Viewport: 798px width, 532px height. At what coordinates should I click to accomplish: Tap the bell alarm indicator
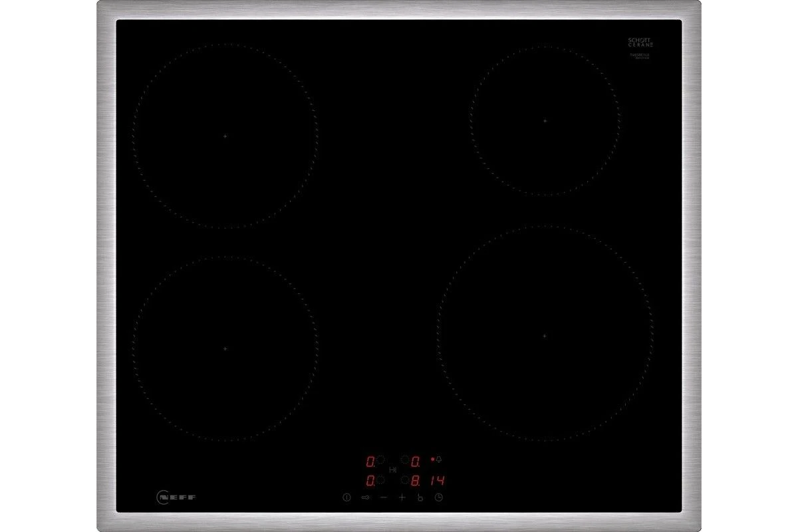439,460
